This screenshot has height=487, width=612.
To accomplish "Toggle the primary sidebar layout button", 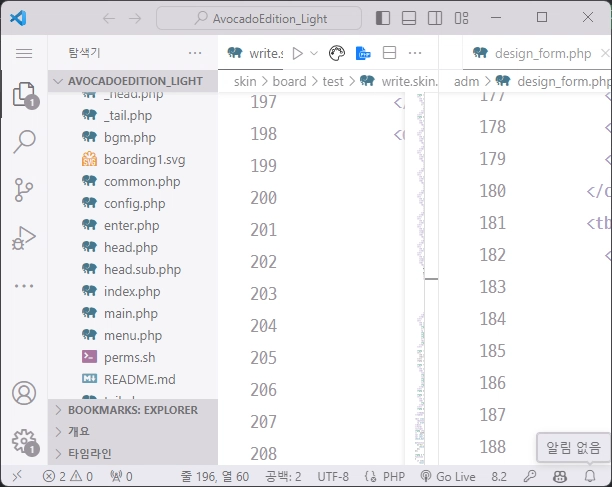I will [x=382, y=18].
